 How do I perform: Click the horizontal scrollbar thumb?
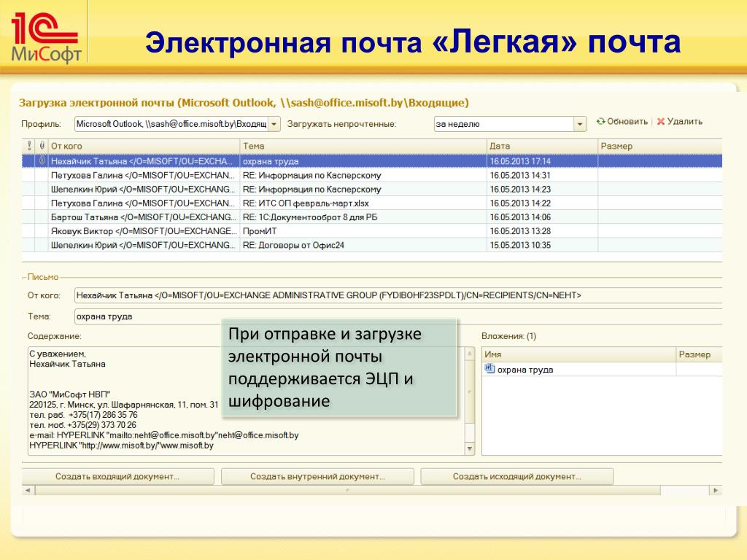coord(348,490)
